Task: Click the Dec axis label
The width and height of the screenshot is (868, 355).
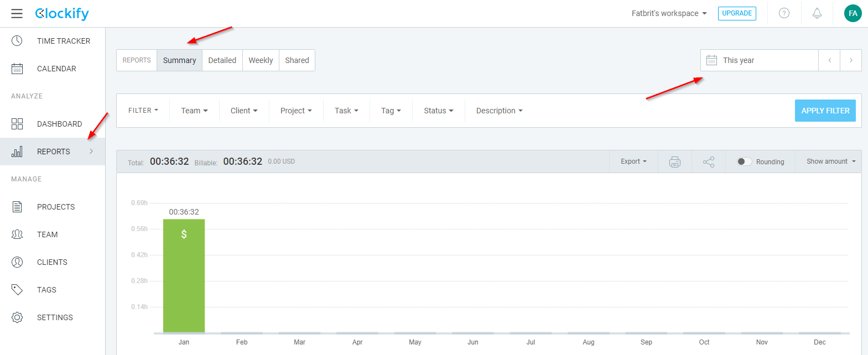Action: (x=820, y=342)
